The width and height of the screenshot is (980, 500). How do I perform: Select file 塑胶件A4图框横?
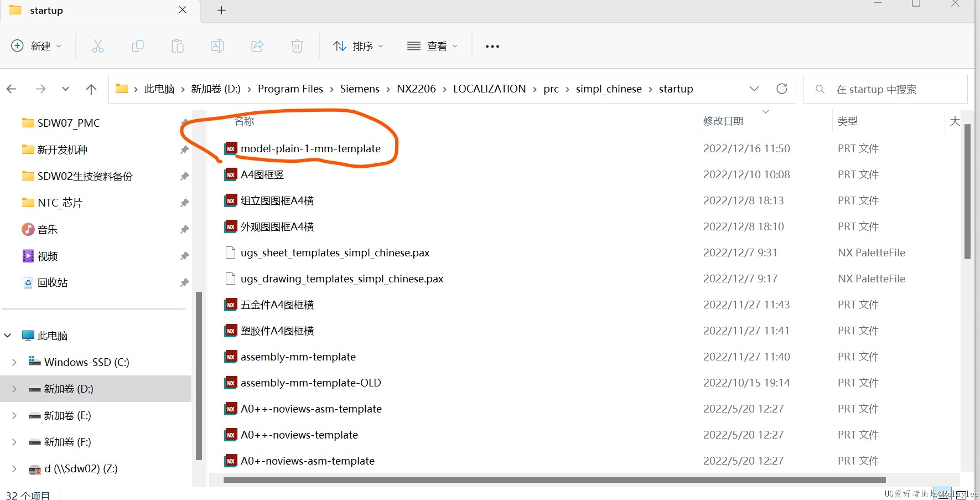[277, 331]
